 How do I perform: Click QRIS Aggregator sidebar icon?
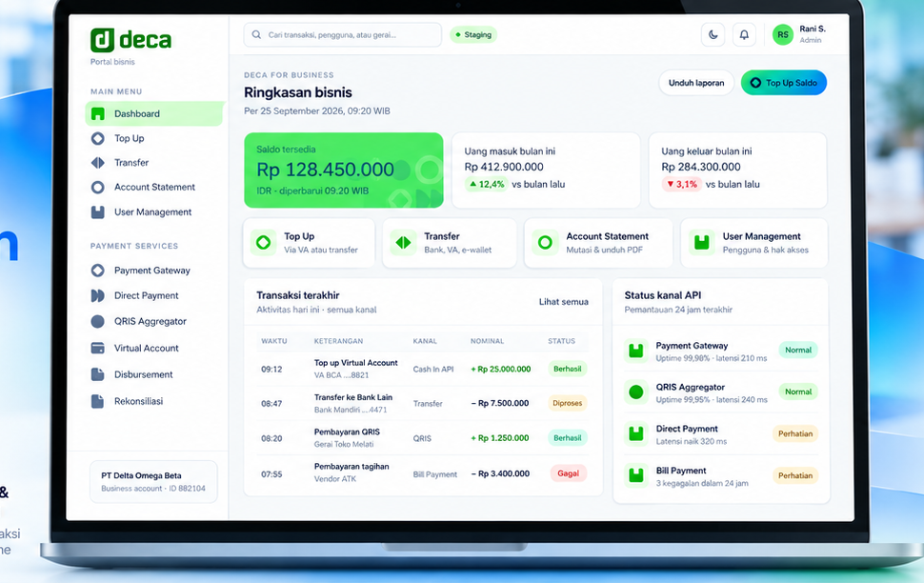(98, 321)
